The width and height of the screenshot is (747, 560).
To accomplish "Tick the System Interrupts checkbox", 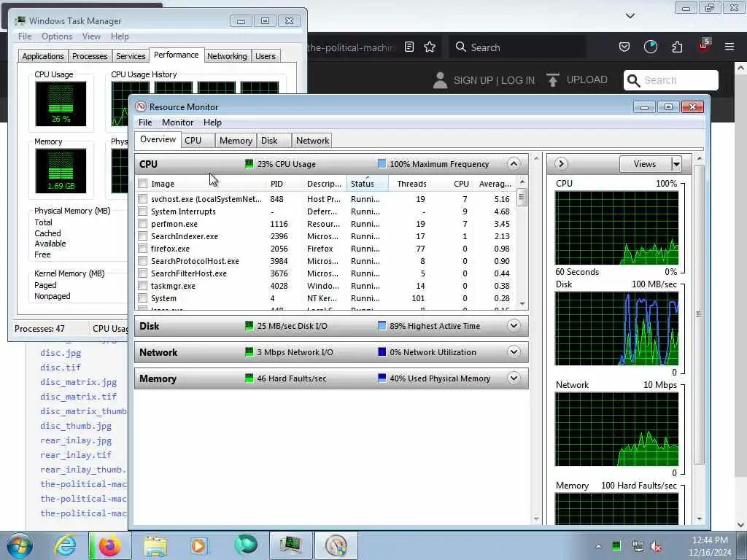I will [142, 211].
